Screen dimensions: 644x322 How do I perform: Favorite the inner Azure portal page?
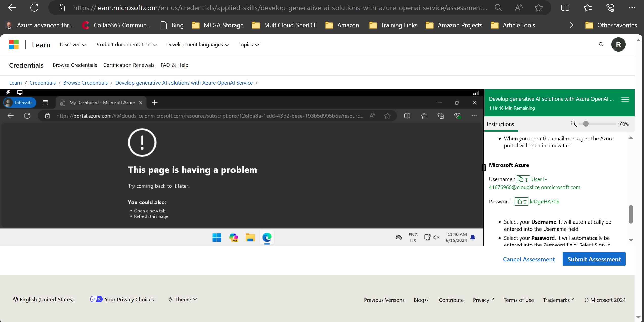(387, 116)
